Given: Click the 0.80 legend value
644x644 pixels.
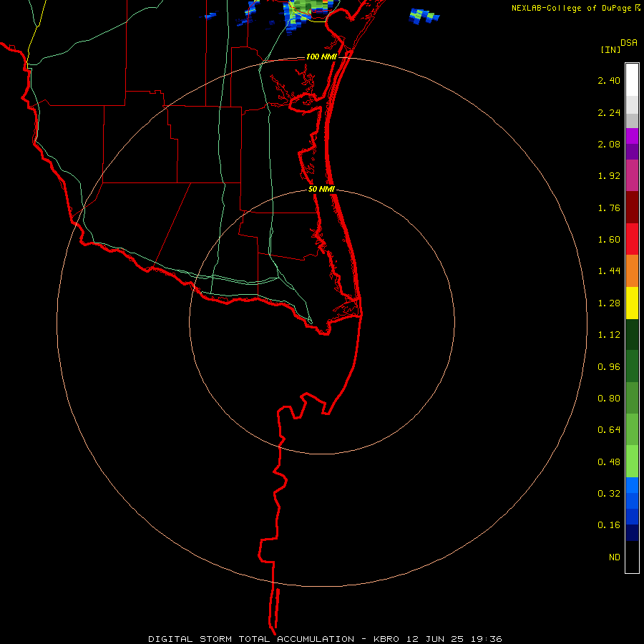Looking at the screenshot, I should click(609, 399).
